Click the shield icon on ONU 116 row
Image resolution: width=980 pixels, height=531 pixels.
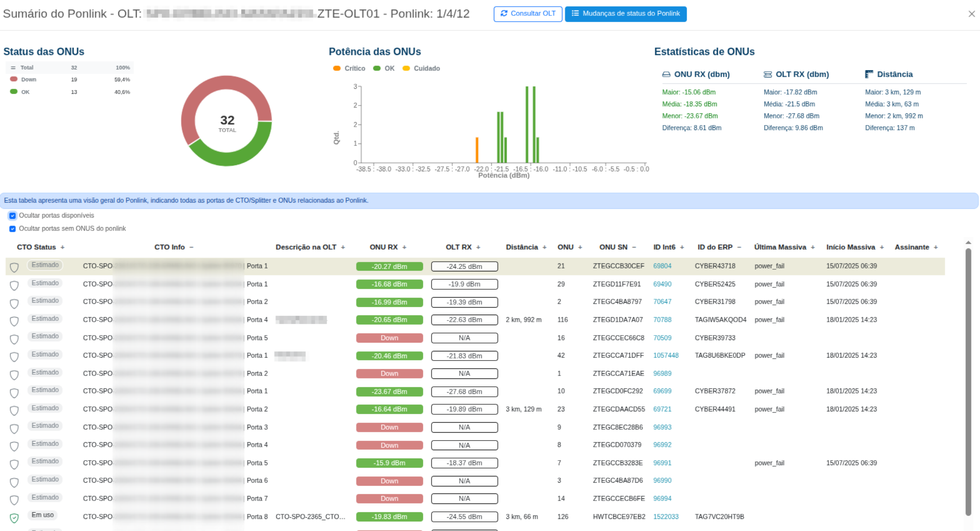click(14, 321)
